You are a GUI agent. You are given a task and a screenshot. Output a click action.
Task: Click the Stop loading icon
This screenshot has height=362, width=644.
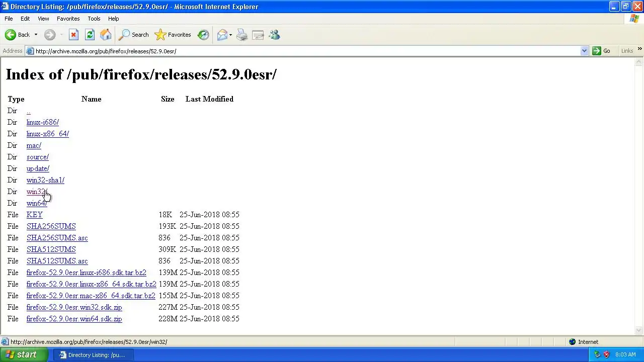pyautogui.click(x=73, y=35)
